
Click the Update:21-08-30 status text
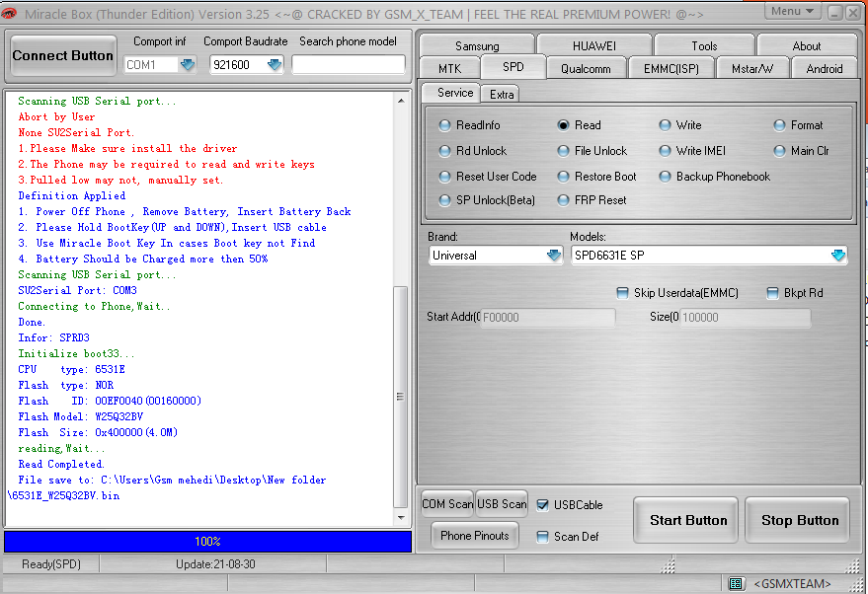[215, 564]
